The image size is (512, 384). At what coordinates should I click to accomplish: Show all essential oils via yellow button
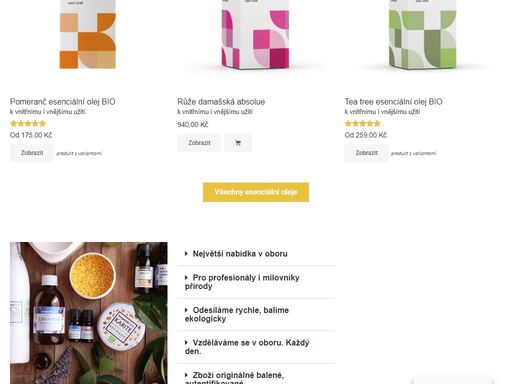(256, 192)
